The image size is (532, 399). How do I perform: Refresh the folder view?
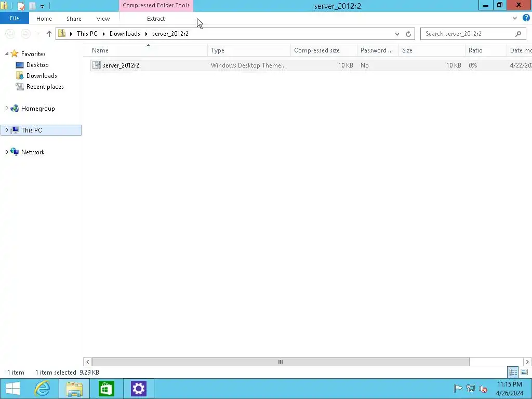point(408,34)
